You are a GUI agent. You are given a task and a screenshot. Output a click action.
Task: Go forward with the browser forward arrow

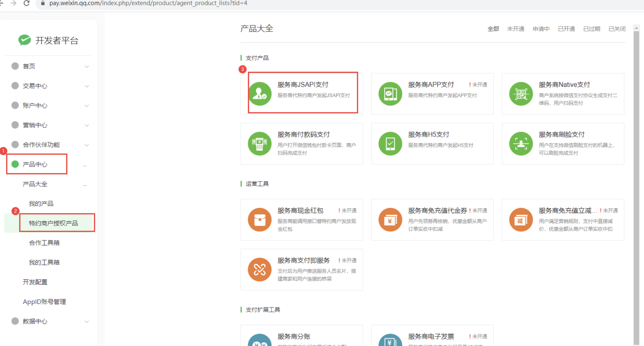point(13,3)
